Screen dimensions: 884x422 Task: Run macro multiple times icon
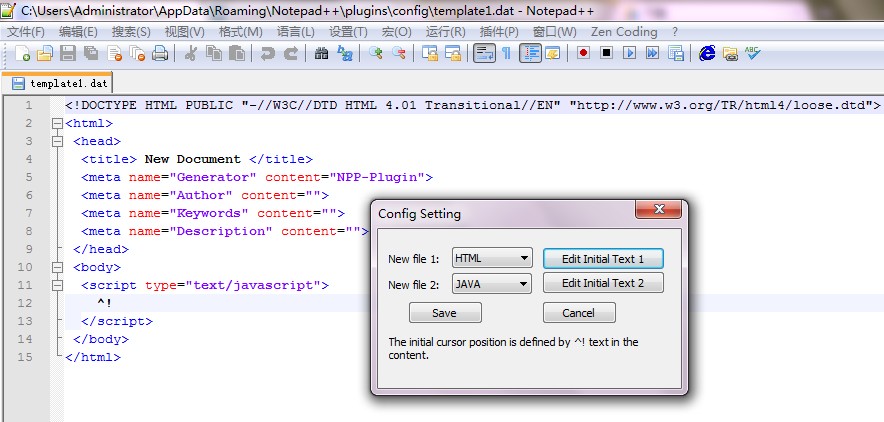(x=652, y=54)
